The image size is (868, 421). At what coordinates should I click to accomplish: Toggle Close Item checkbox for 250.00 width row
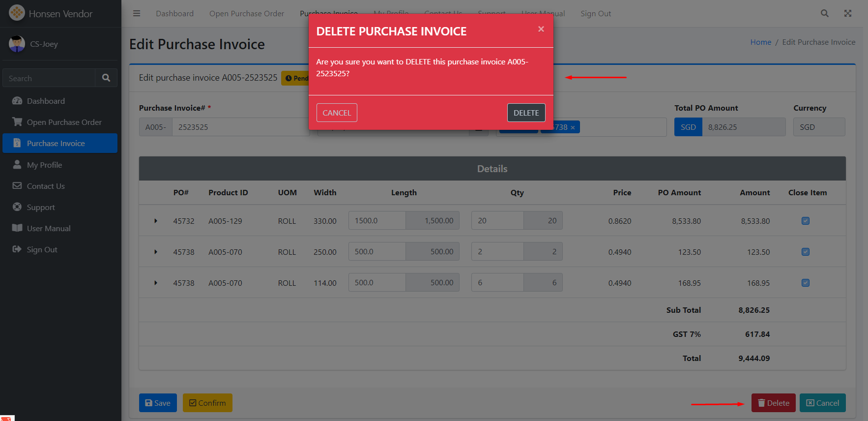805,252
